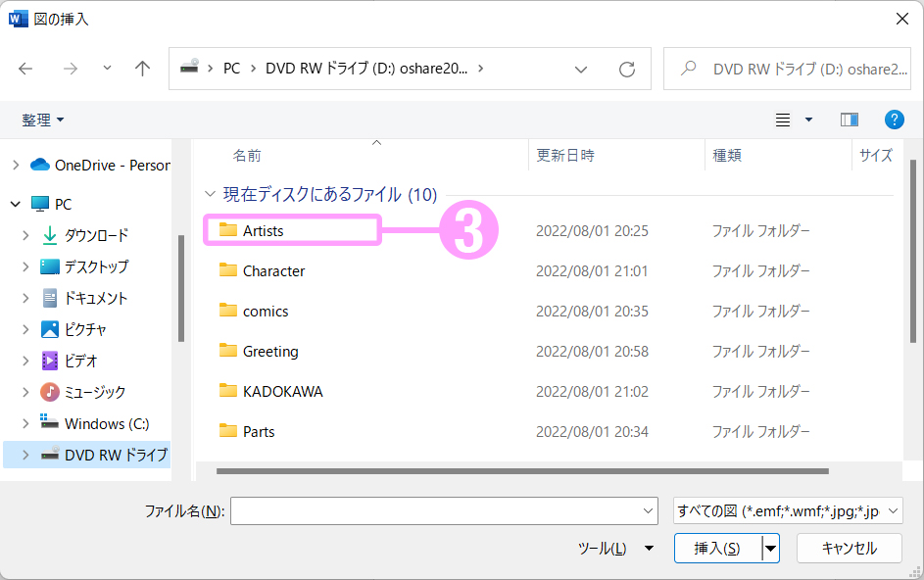Click the view layout list icon
The image size is (924, 580).
coord(783,120)
